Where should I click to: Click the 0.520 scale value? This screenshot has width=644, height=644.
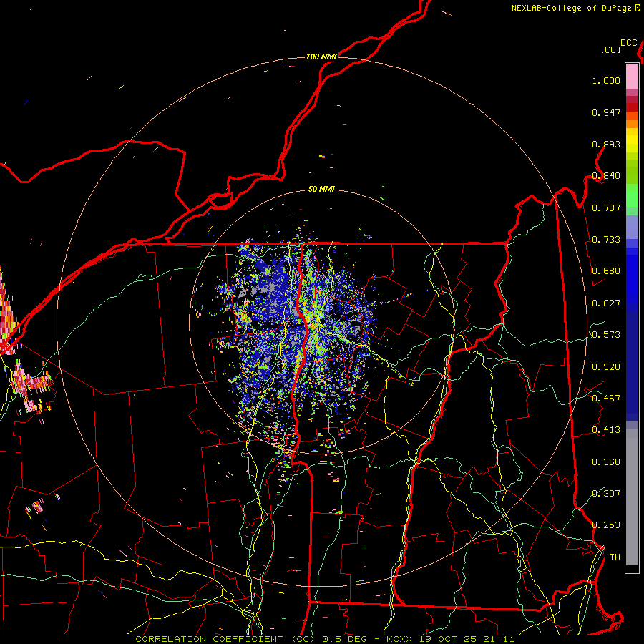606,367
